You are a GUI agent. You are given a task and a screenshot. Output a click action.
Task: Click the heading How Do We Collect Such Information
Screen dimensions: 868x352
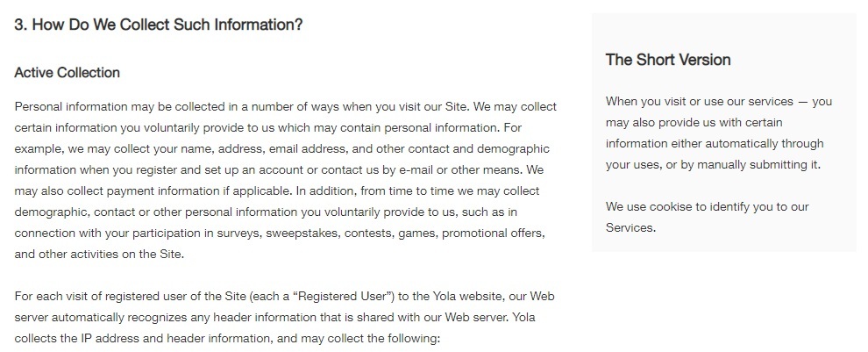pos(159,25)
